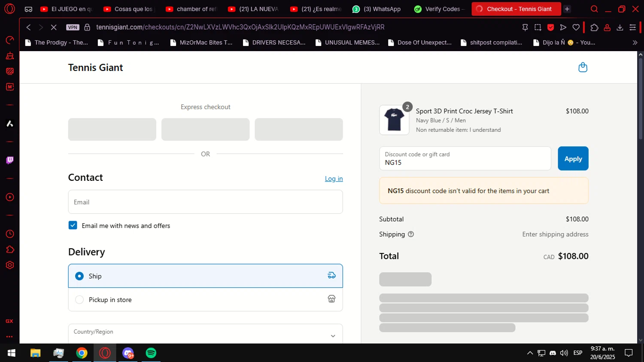The width and height of the screenshot is (644, 362).
Task: Uncheck Email me with news and offers
Action: pos(73,225)
